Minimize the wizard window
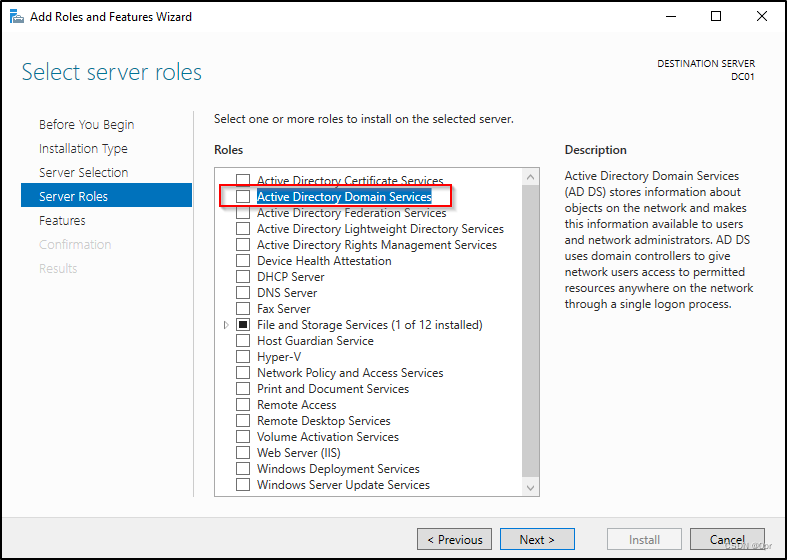 pos(671,17)
